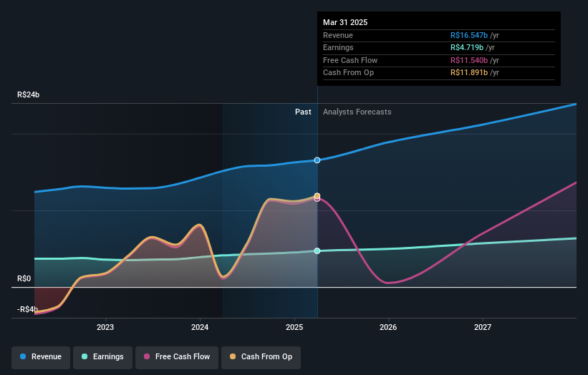
Task: Click the Cash From Op label in tooltip
Action: pyautogui.click(x=348, y=73)
